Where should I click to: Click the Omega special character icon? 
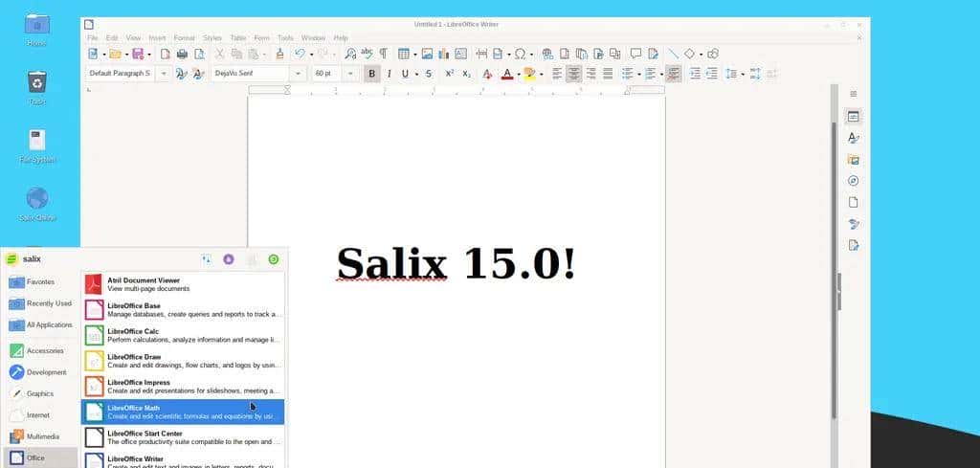click(520, 54)
